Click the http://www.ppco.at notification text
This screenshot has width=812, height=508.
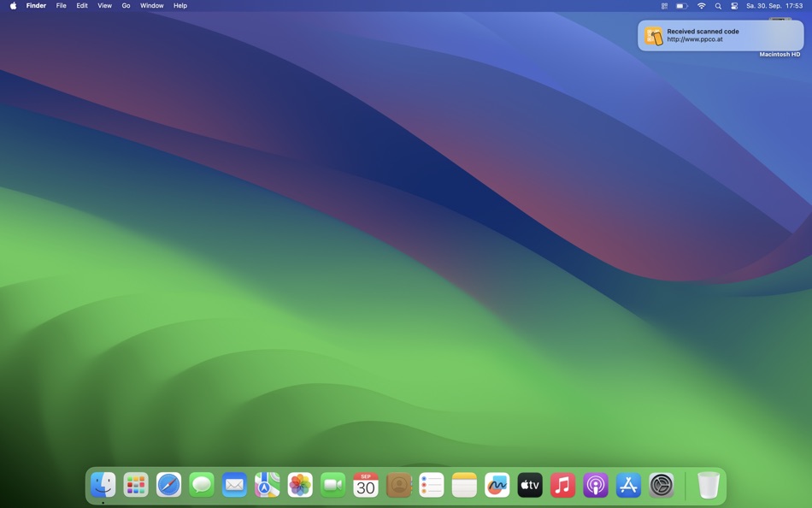coord(694,39)
